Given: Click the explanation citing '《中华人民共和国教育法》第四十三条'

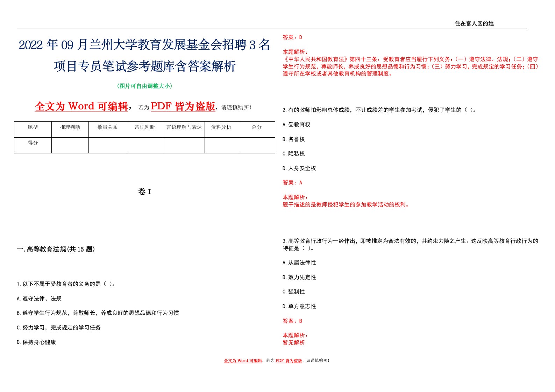Looking at the screenshot, I should [x=411, y=66].
